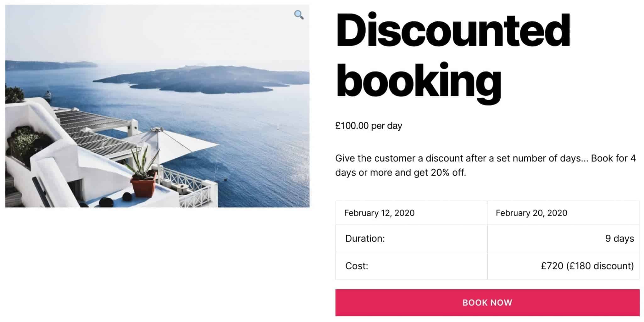This screenshot has width=644, height=322.
Task: Open the image lightbox via the magnifier
Action: pyautogui.click(x=299, y=15)
